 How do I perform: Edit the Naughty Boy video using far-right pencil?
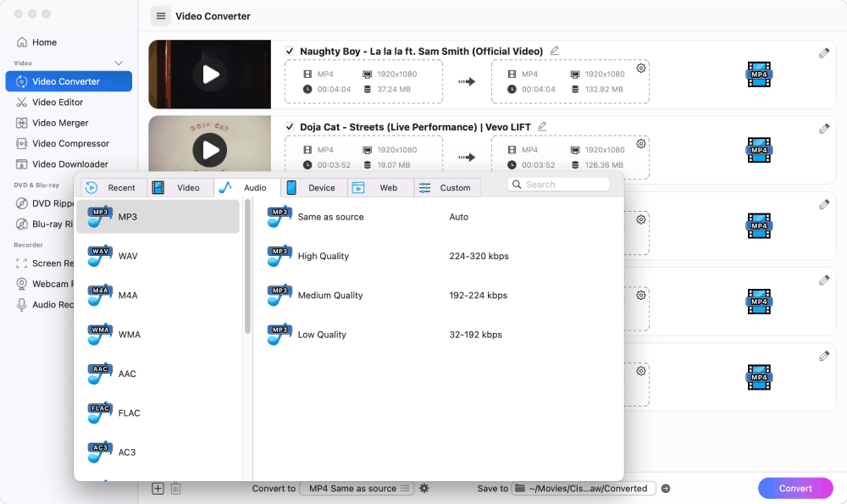824,53
